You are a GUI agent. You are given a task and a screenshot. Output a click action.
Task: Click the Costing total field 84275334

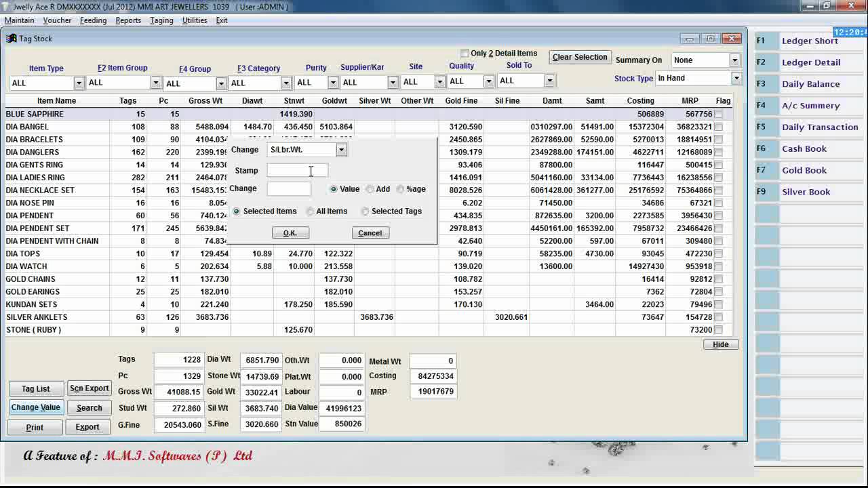pyautogui.click(x=433, y=376)
